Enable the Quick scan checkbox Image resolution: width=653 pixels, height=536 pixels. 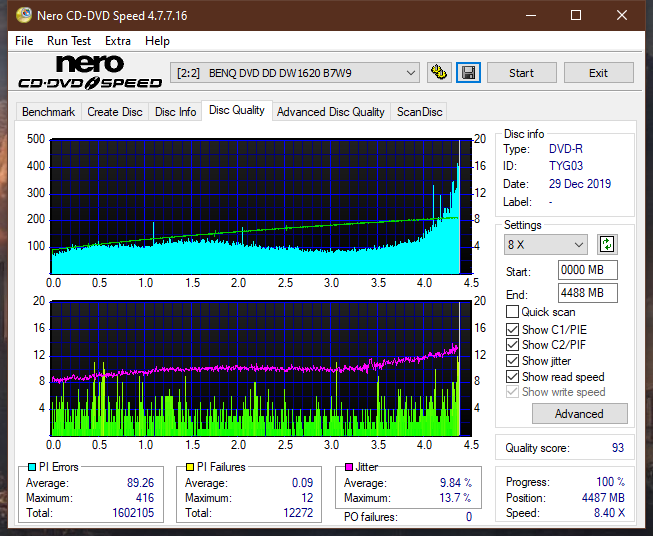tap(512, 312)
